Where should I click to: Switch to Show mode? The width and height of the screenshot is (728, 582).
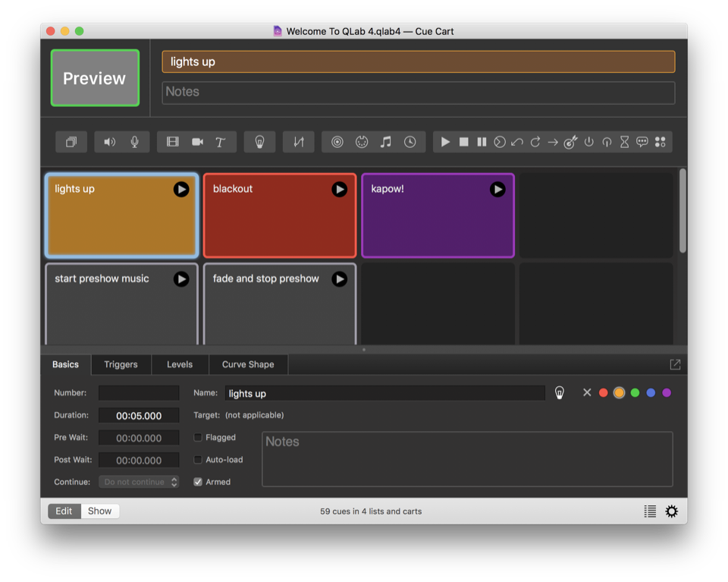(99, 511)
